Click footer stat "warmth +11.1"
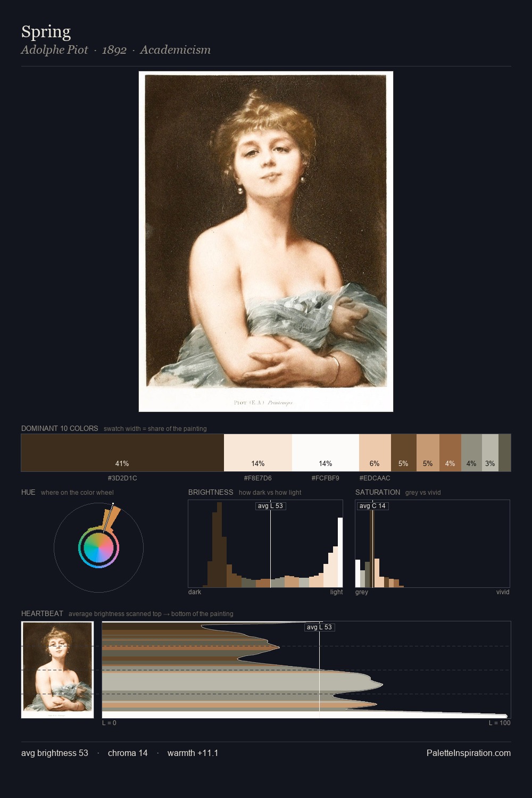 click(193, 753)
